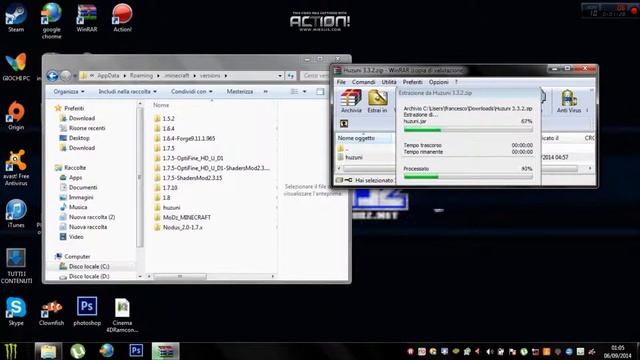This screenshot has width=640, height=360.
Task: Open the Origin desktop shortcut
Action: (x=16, y=116)
